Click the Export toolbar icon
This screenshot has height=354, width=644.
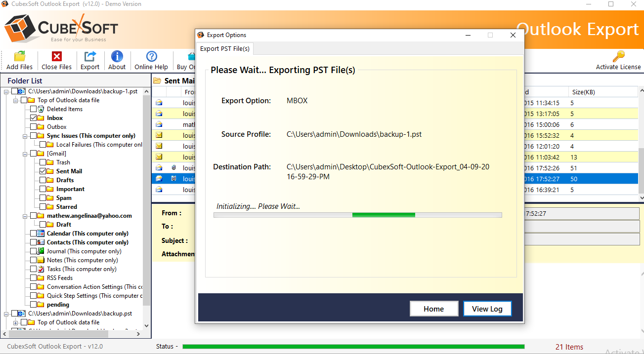90,56
